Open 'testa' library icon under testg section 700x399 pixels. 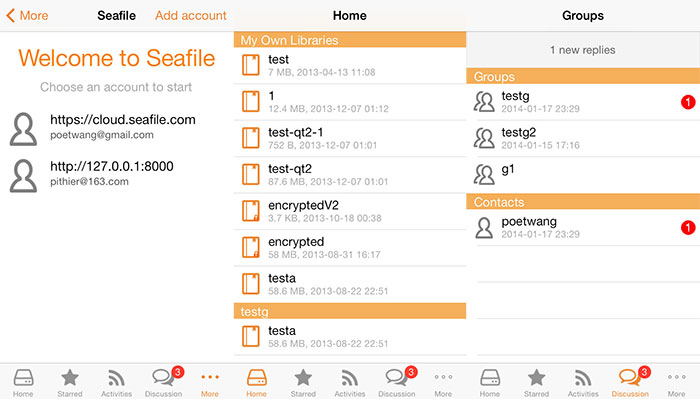[x=251, y=337]
